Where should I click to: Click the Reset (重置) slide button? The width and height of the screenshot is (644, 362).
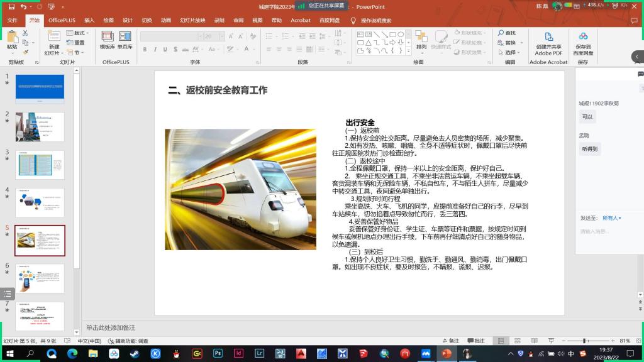coord(79,43)
